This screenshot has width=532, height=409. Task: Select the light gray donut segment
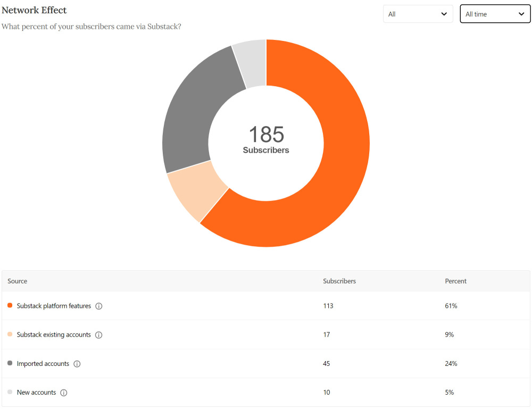pyautogui.click(x=252, y=63)
